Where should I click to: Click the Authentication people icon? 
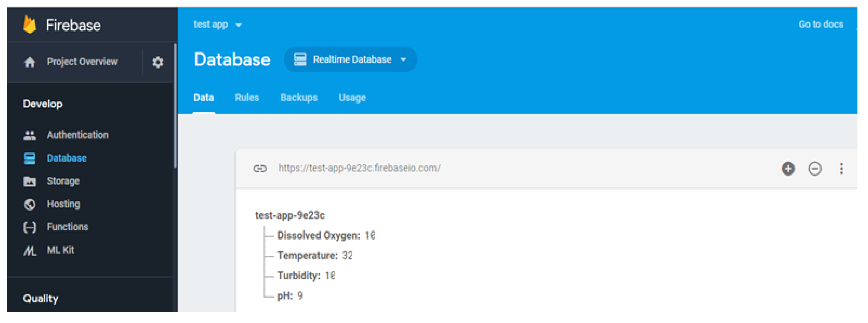(30, 135)
